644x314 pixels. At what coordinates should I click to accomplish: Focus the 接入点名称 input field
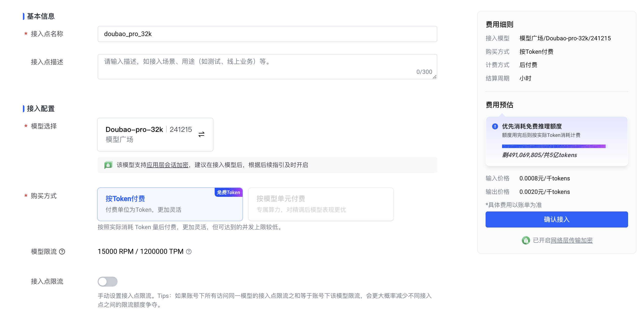point(267,34)
